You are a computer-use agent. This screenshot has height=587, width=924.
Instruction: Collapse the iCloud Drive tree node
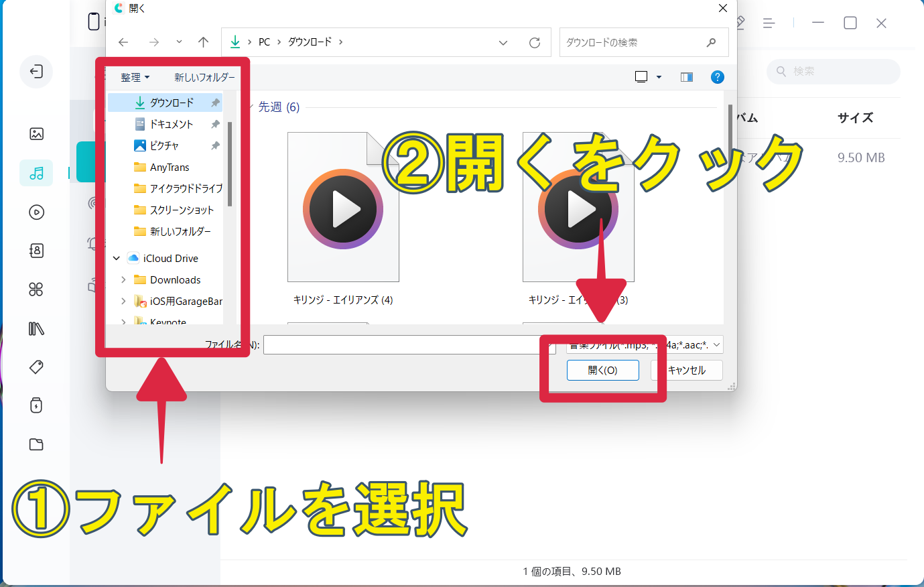coord(117,259)
